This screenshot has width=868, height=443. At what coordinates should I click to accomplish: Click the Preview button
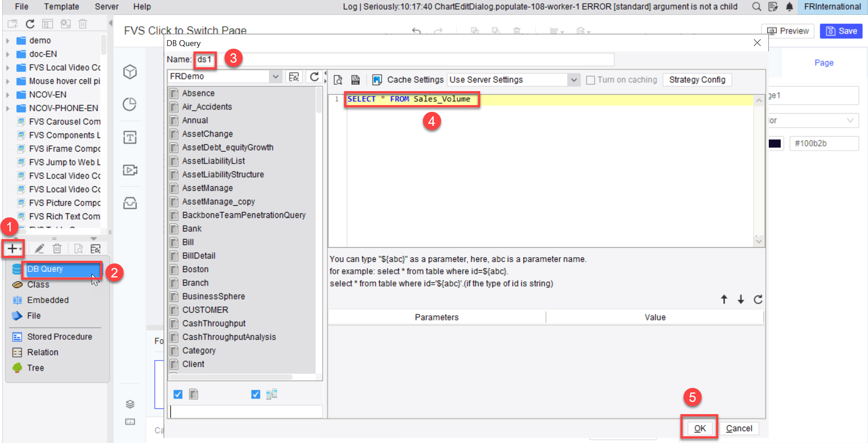point(788,31)
